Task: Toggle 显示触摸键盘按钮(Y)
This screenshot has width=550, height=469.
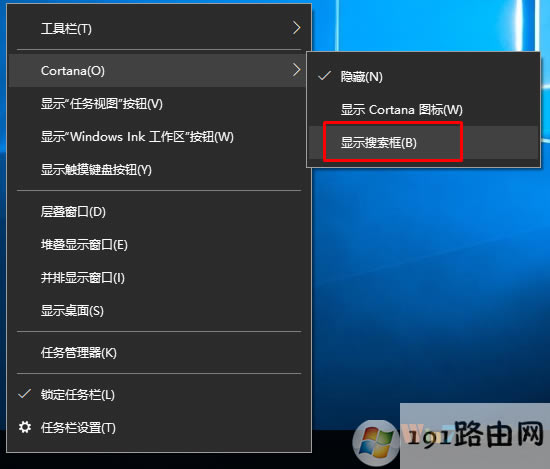Action: [159, 170]
